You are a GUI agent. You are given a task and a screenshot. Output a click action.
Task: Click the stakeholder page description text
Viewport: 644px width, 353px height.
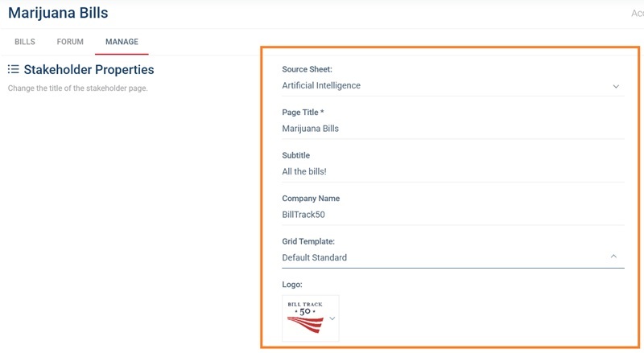[x=77, y=88]
